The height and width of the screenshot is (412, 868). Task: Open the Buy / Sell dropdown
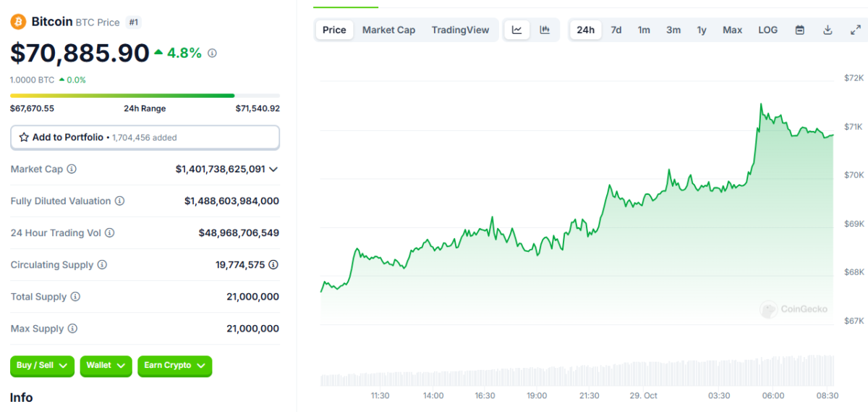pyautogui.click(x=42, y=366)
